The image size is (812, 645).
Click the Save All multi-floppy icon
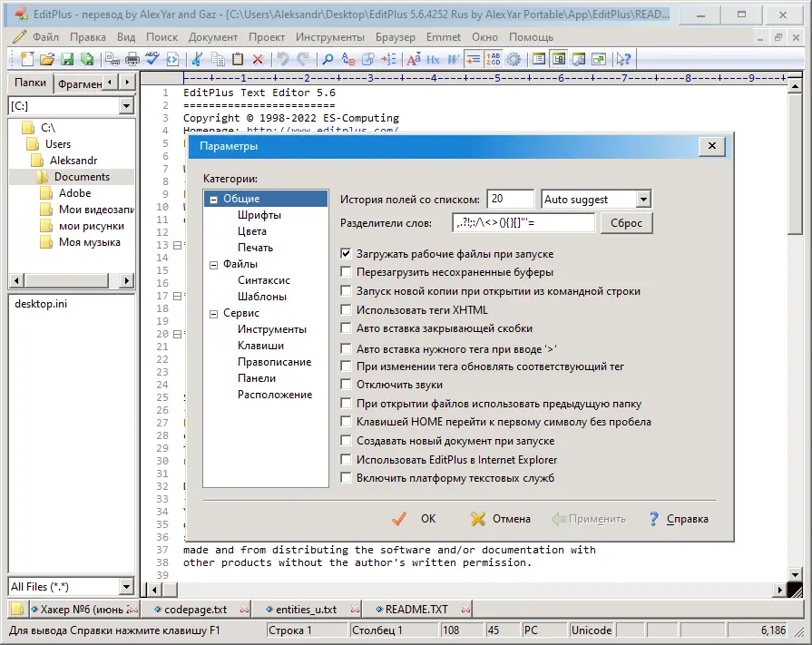(x=87, y=59)
